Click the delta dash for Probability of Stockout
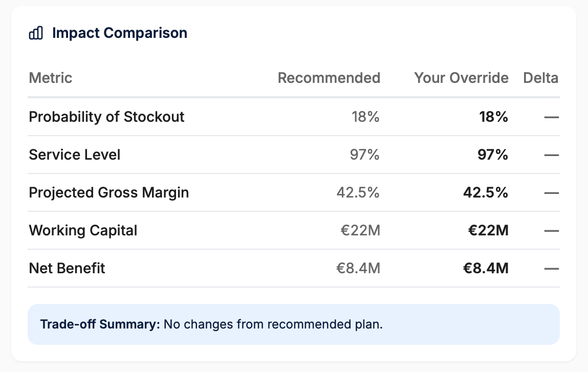Viewport: 588px width, 372px height. pyautogui.click(x=551, y=117)
